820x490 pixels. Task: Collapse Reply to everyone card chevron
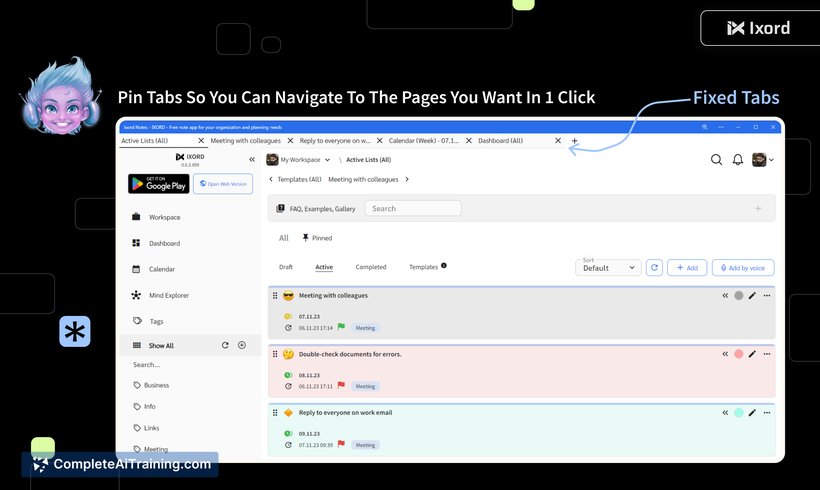[x=725, y=413]
